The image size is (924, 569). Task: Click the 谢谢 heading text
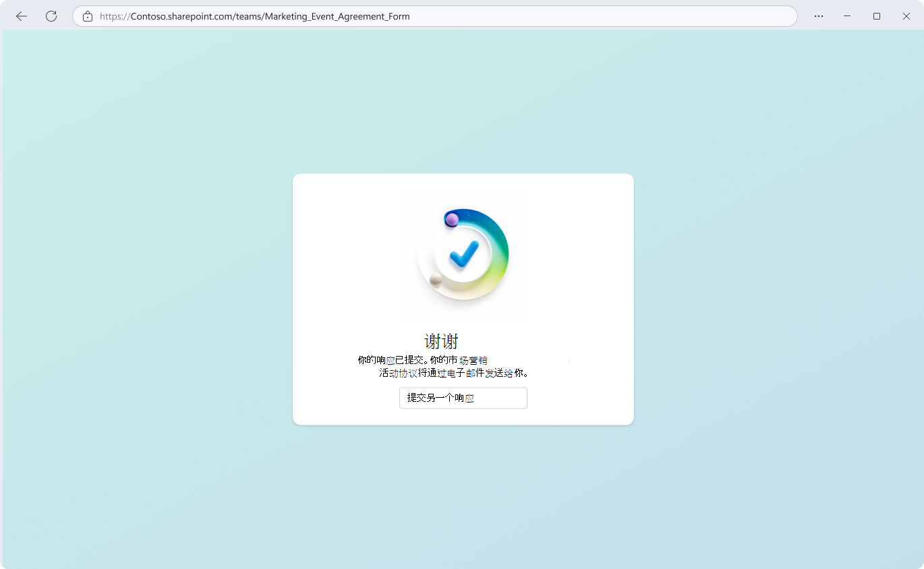pyautogui.click(x=442, y=341)
